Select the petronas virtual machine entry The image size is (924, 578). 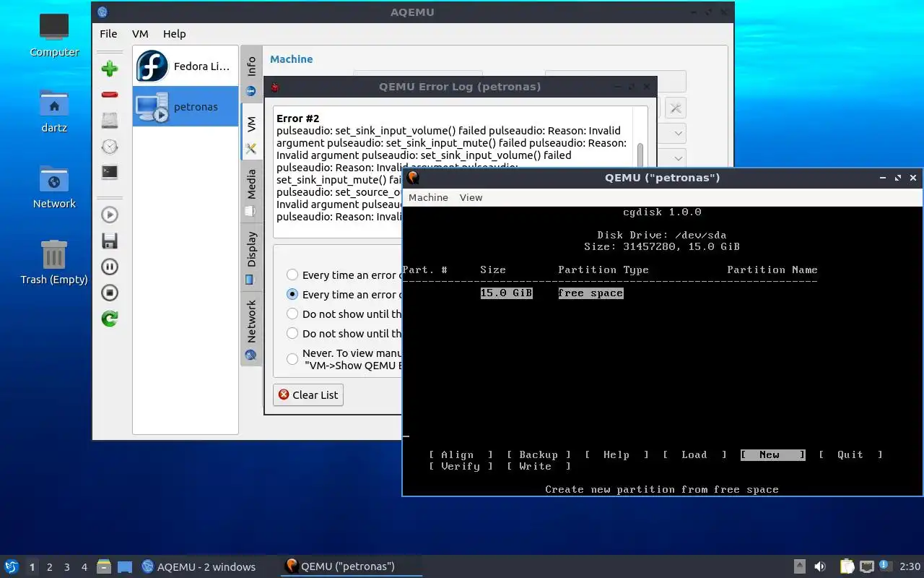click(x=186, y=106)
